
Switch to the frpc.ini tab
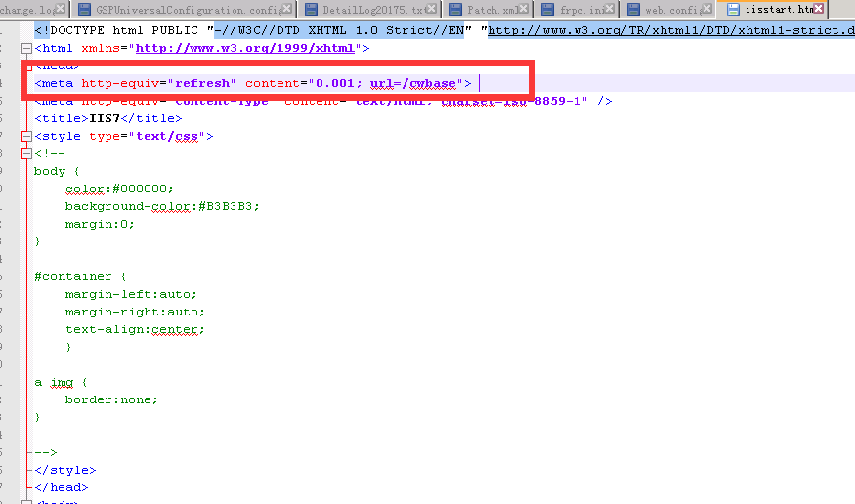point(580,10)
